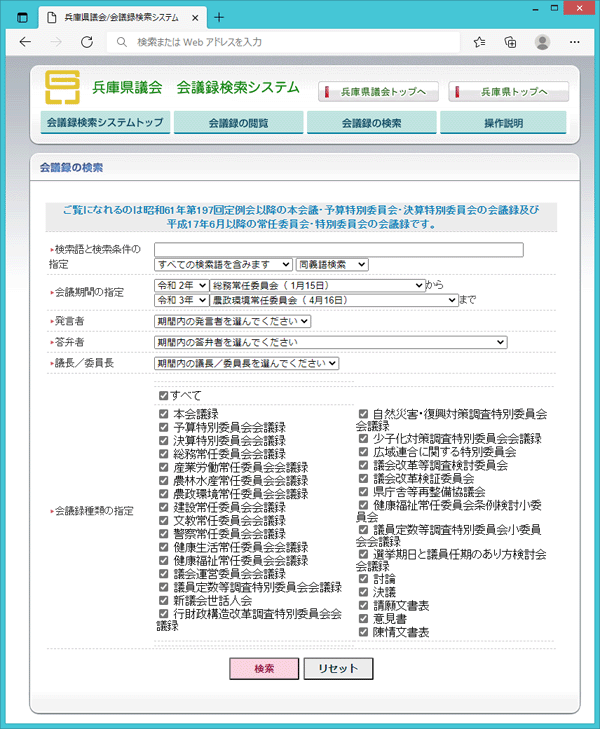Screen dimensions: 600x729
Task: Toggle 少子化対策調査特別委員会会議録 checkbox
Action: pyautogui.click(x=363, y=438)
